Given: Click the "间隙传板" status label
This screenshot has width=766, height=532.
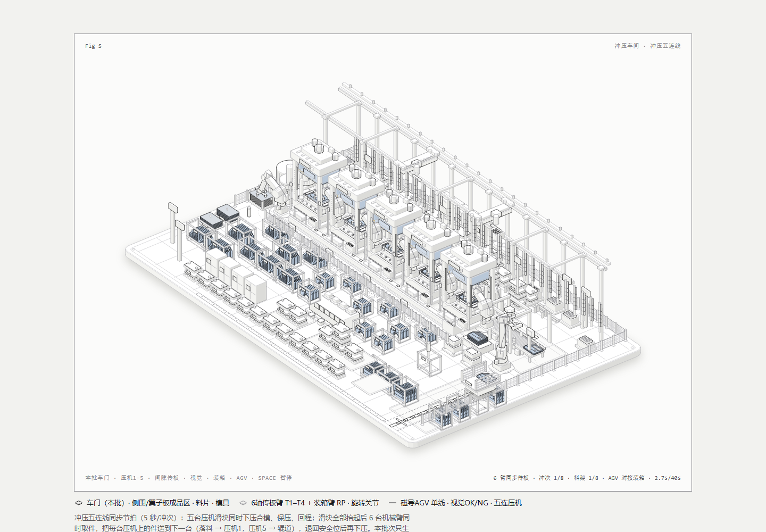Looking at the screenshot, I should click(167, 478).
